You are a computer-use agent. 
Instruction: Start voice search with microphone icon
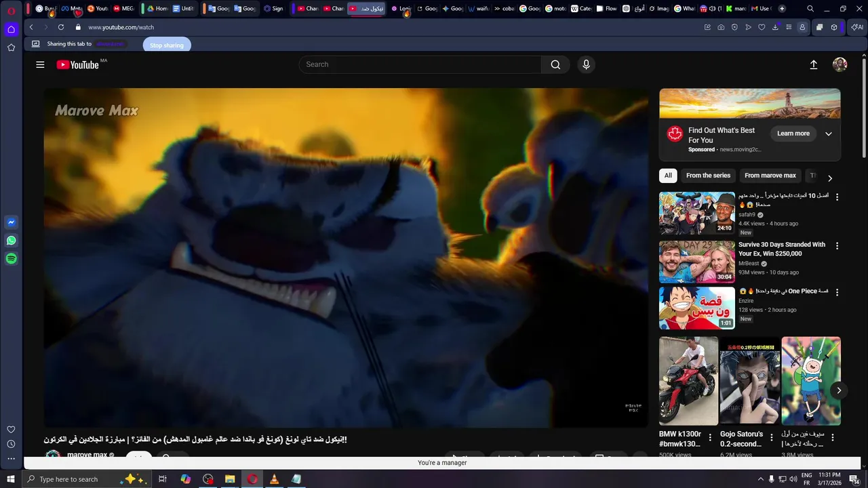pos(587,64)
